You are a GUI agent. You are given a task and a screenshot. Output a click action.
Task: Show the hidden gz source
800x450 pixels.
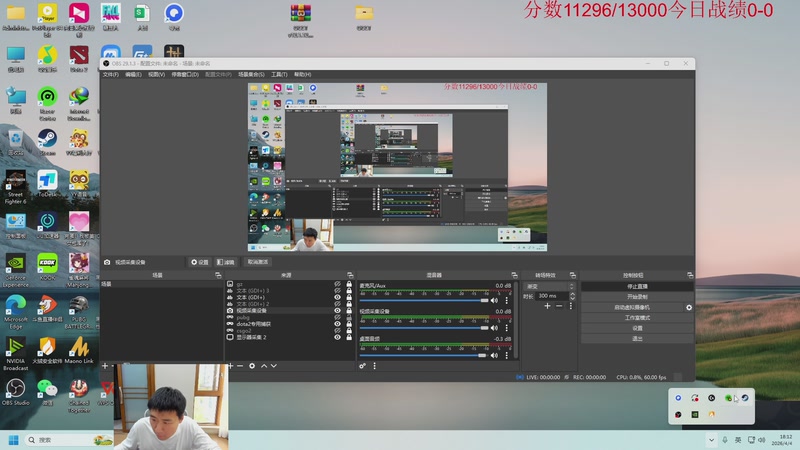click(x=337, y=284)
